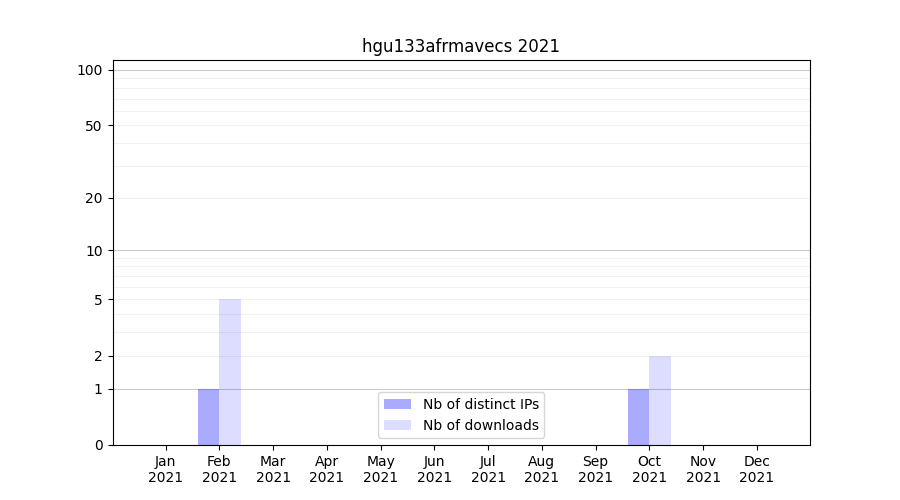Click the dark blue legend swatch for distinct IPs
Image resolution: width=900 pixels, height=500 pixels.
click(397, 404)
